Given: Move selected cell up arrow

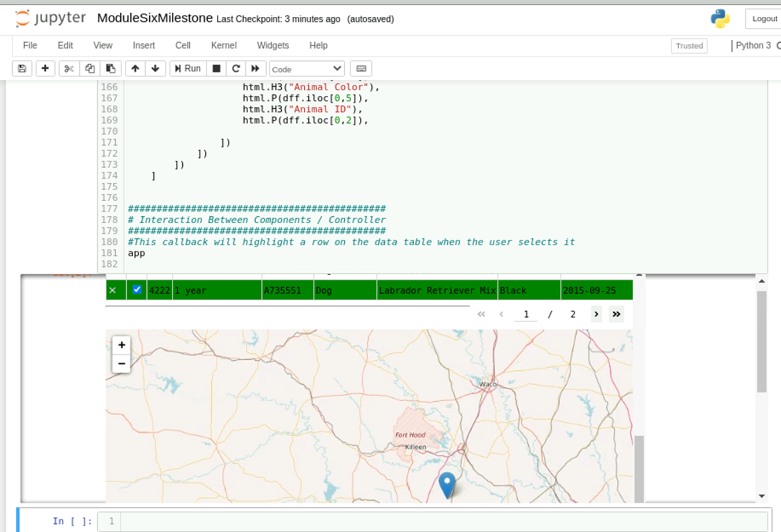Looking at the screenshot, I should tap(135, 68).
